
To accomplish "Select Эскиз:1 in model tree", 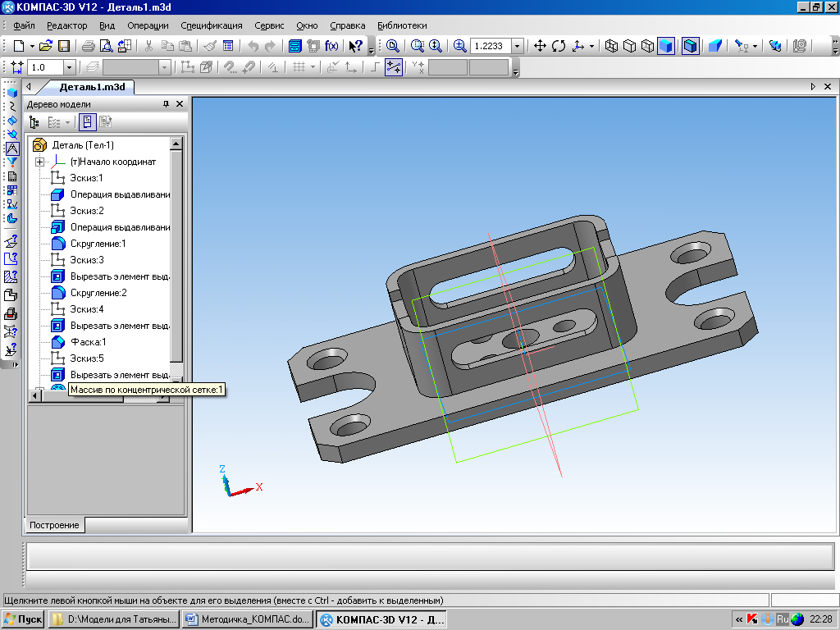I will pos(86,178).
